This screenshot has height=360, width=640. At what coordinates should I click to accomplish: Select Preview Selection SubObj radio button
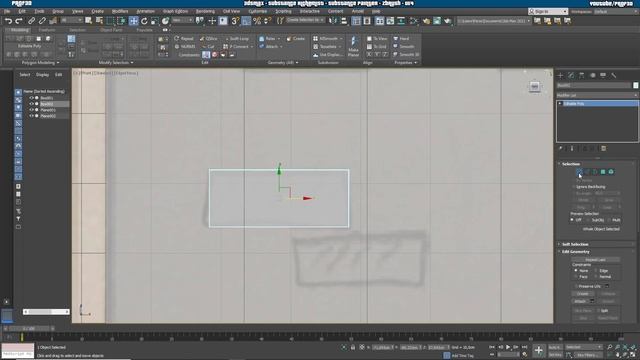pyautogui.click(x=588, y=220)
